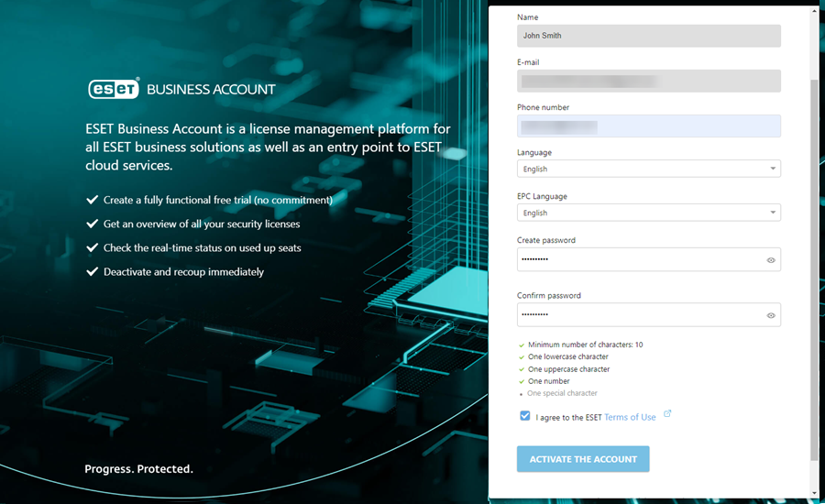Click the scrollbar down arrow
This screenshot has height=504, width=825.
tap(815, 493)
